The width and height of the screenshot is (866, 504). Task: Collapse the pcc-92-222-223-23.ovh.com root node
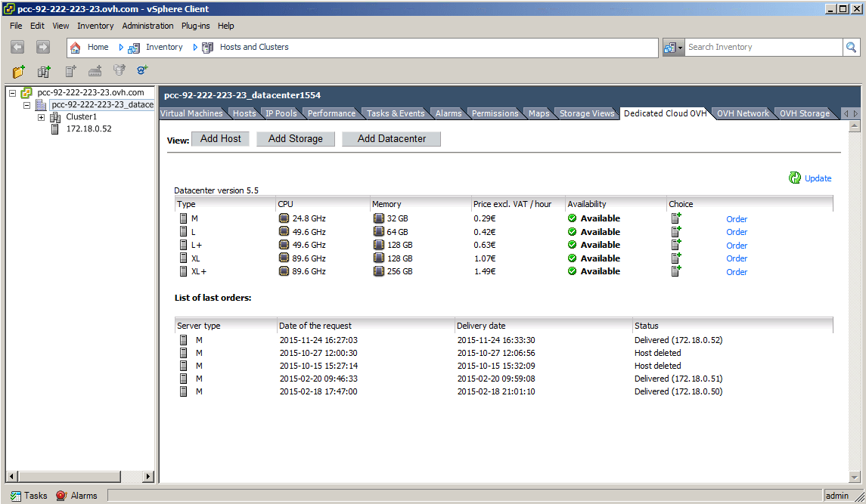tap(12, 93)
